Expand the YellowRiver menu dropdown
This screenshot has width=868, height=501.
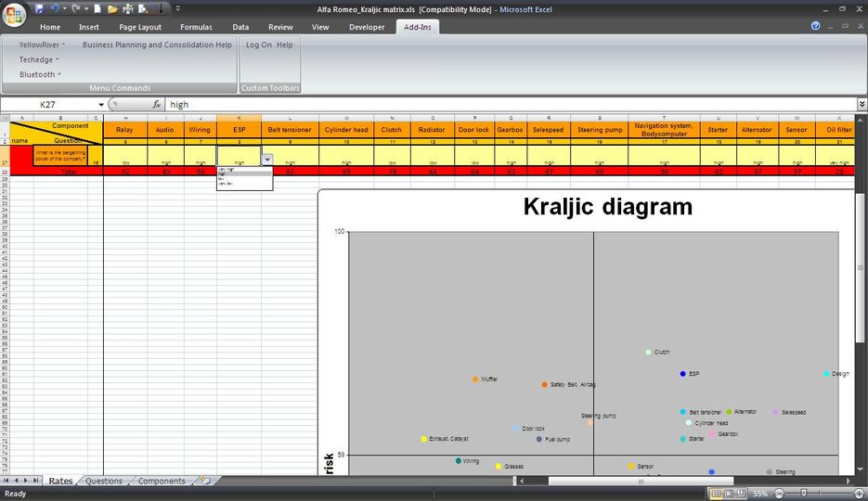click(x=42, y=45)
